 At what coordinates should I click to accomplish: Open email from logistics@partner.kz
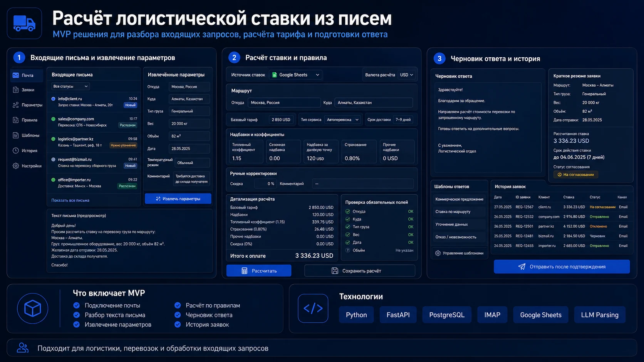(94, 142)
